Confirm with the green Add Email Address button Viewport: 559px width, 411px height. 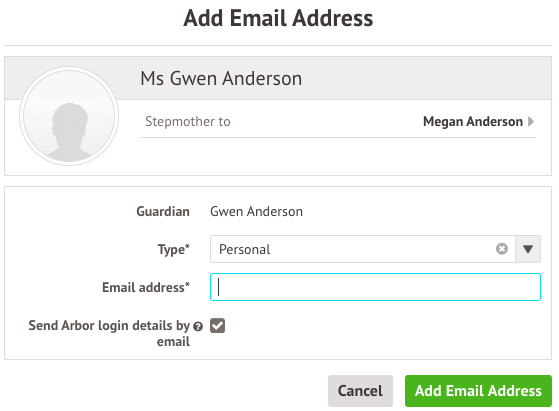[478, 391]
